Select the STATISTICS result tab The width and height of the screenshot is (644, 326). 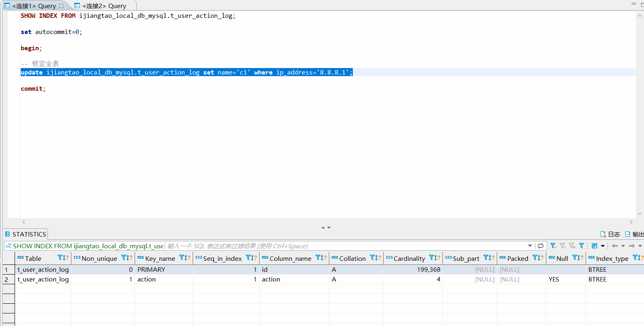click(26, 234)
